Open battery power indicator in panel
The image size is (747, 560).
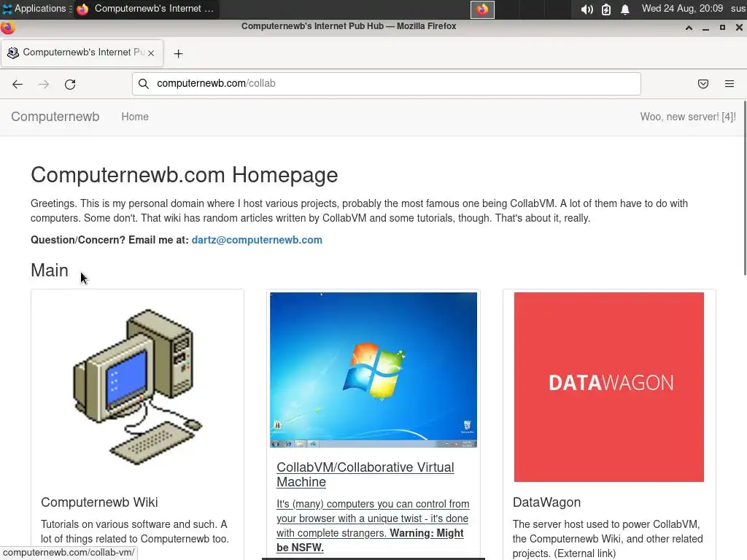(606, 9)
